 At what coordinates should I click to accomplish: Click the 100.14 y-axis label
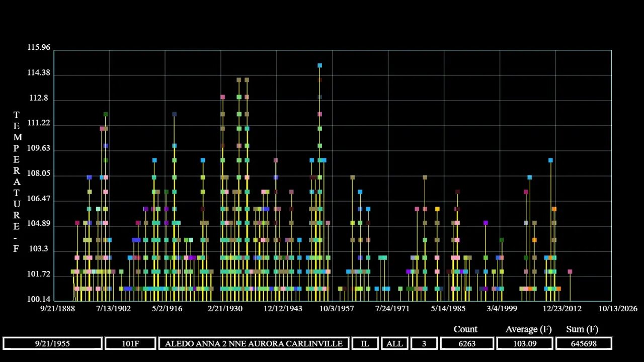point(39,299)
